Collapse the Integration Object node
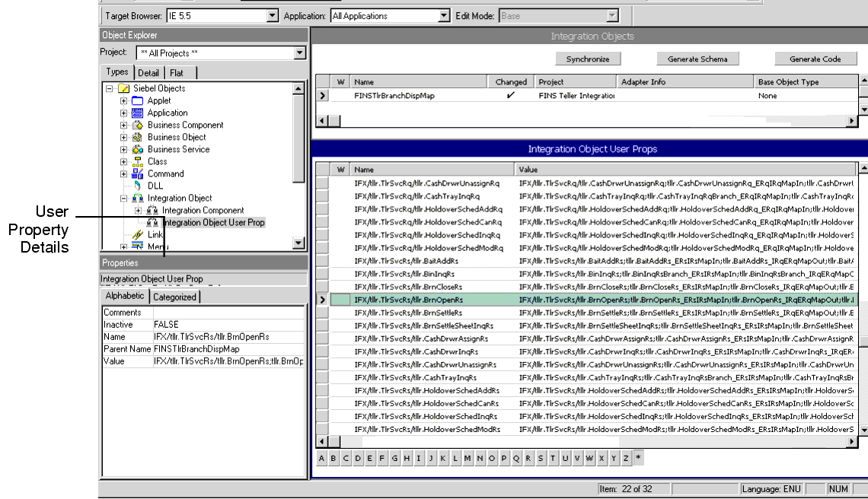868x499 pixels. coord(123,198)
